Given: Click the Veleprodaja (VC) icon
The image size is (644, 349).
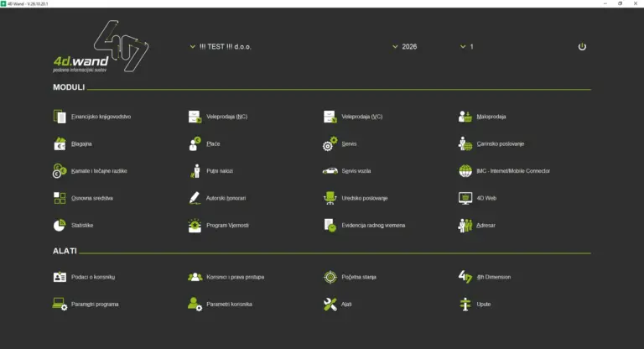Looking at the screenshot, I should (x=330, y=117).
